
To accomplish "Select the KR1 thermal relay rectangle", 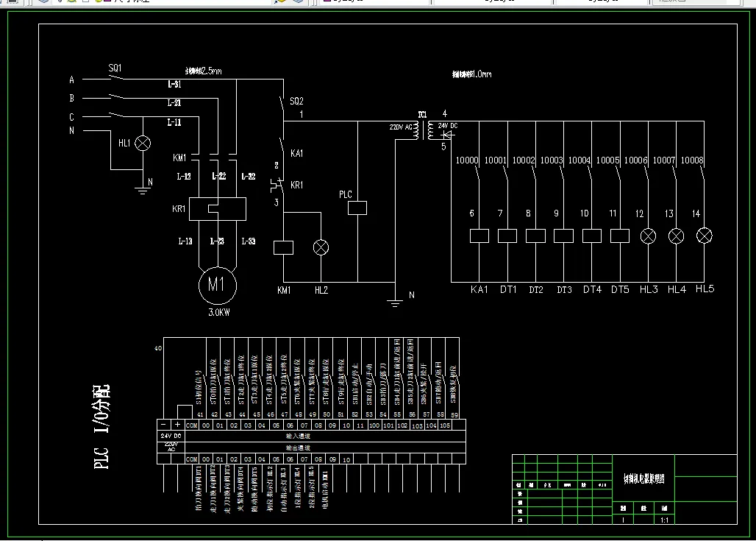I will coord(218,209).
